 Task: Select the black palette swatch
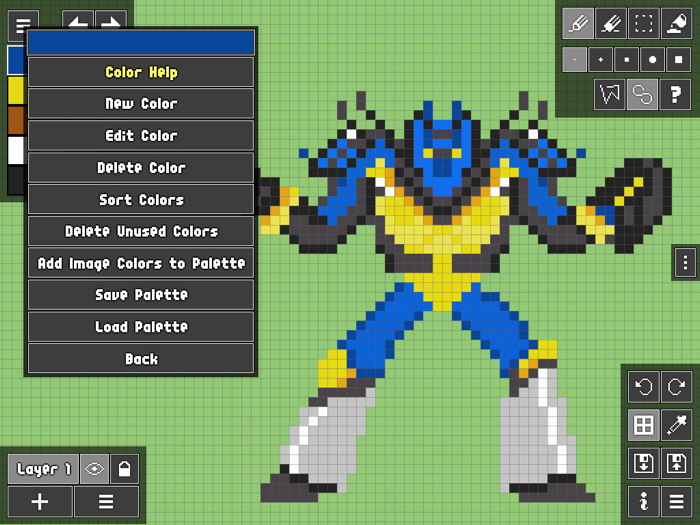point(16,180)
